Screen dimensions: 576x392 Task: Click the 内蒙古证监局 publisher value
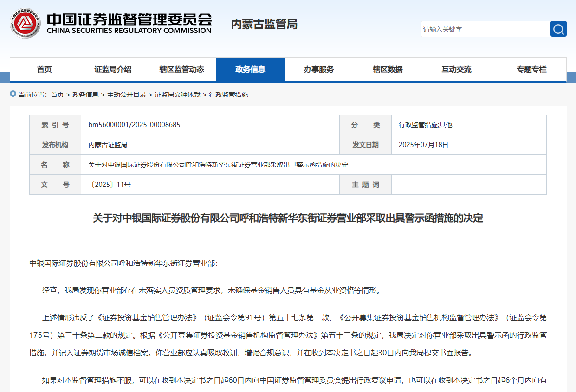(108, 145)
